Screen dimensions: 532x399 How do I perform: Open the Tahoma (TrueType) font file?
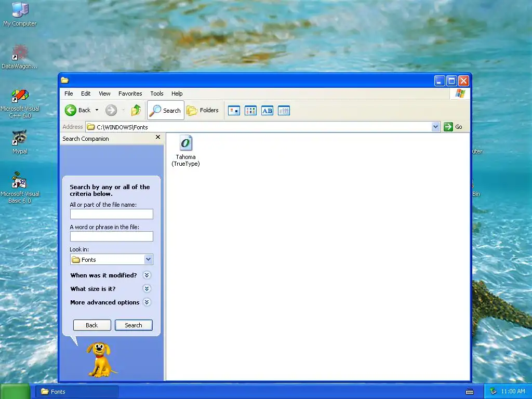(185, 151)
